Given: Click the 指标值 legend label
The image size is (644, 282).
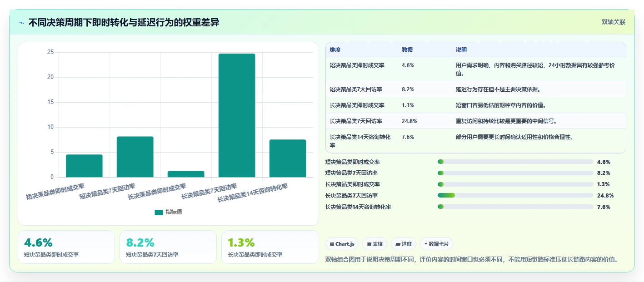Looking at the screenshot, I should [174, 212].
